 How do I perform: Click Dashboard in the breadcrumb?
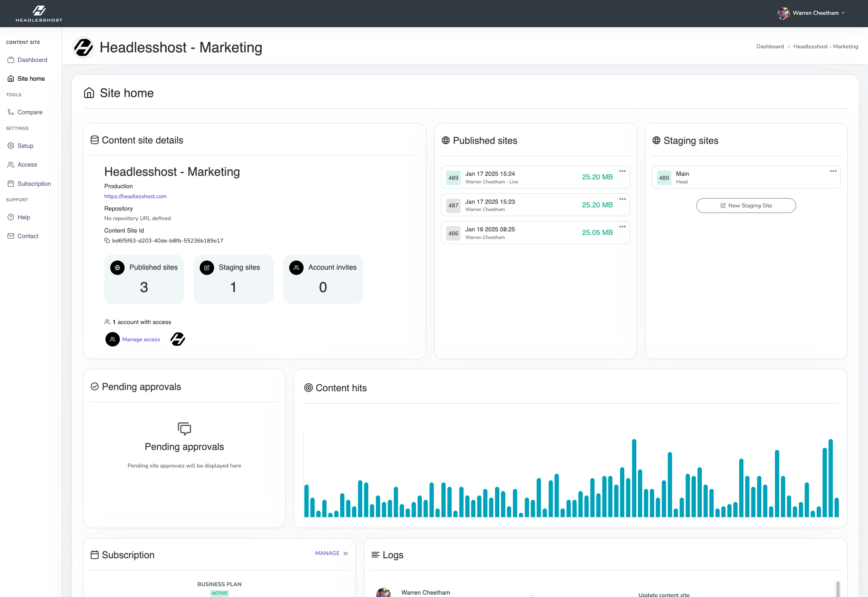point(770,47)
